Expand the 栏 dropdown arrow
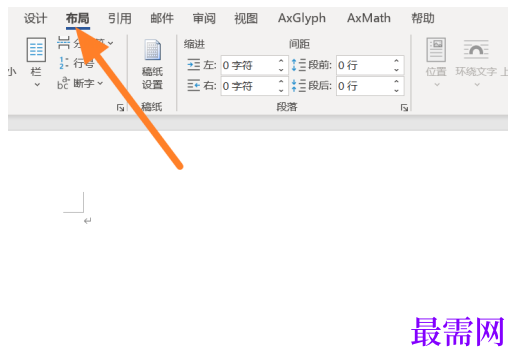 click(37, 85)
